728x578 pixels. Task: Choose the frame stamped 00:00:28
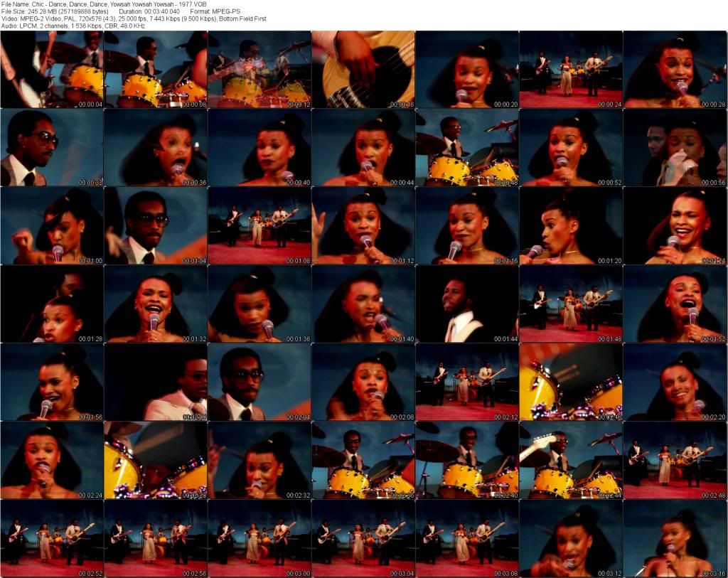675,70
